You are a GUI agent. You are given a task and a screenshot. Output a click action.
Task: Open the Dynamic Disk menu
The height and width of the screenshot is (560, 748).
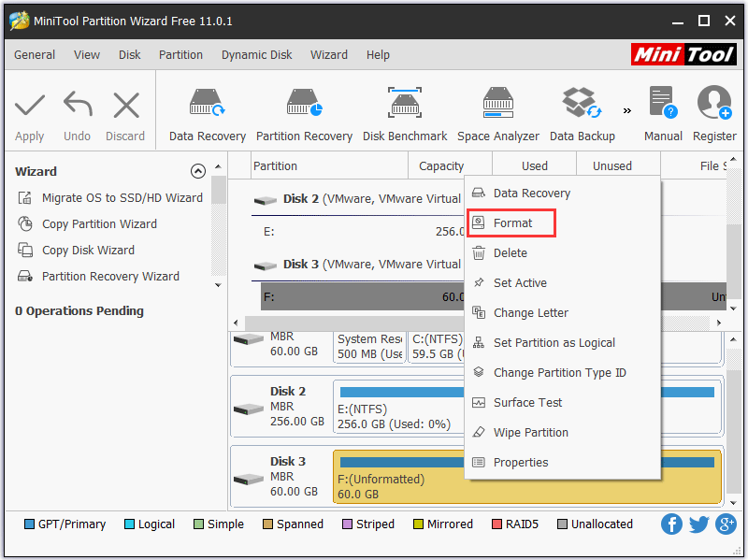coord(256,55)
